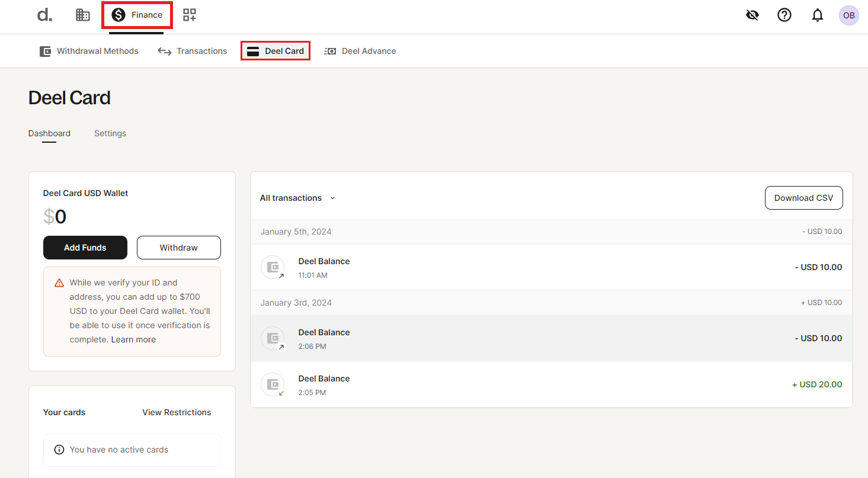Screen dimensions: 868x478
Task: Click the Deel Card USD Wallet label
Action: 86,193
